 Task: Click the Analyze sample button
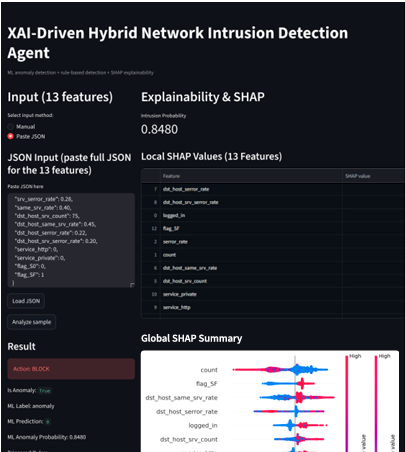coord(32,322)
